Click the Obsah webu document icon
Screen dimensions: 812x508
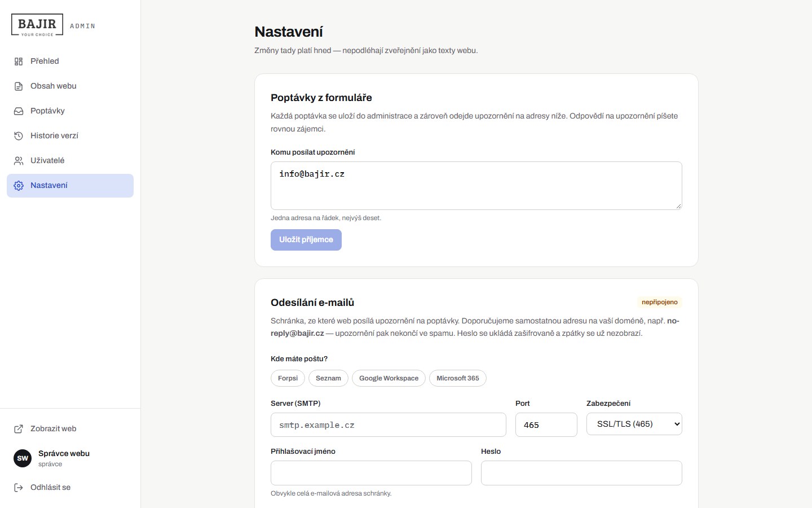pos(19,86)
